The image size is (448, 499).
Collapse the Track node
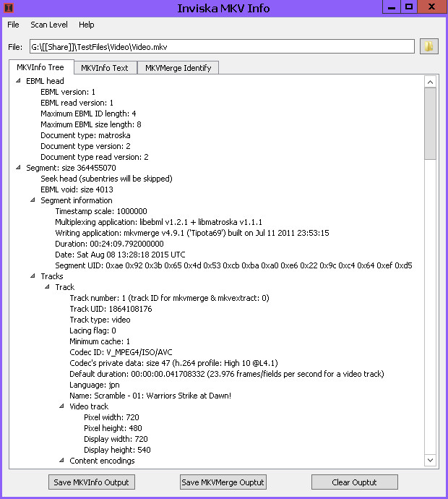pos(47,286)
